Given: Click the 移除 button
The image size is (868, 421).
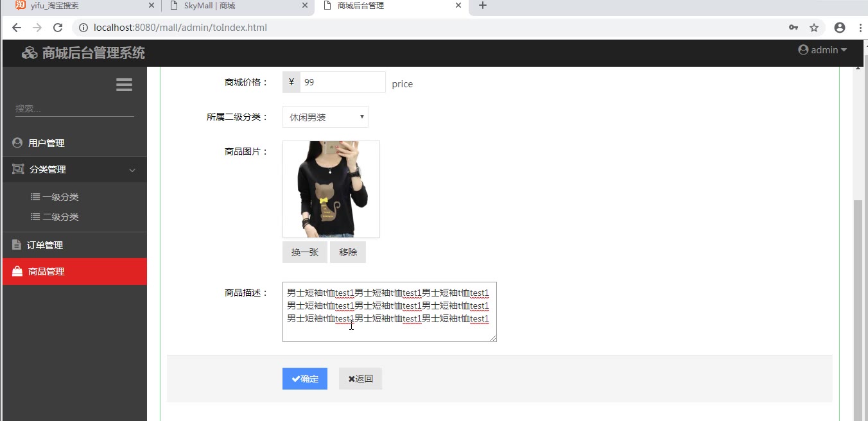Looking at the screenshot, I should pos(348,252).
